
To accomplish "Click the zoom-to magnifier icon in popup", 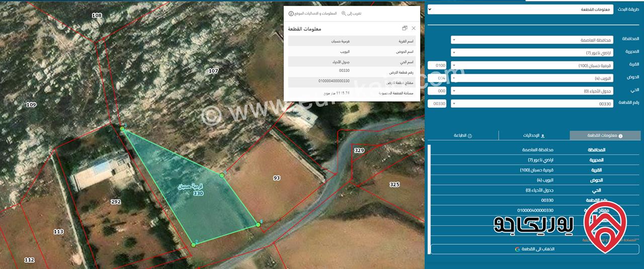I will pyautogui.click(x=344, y=14).
